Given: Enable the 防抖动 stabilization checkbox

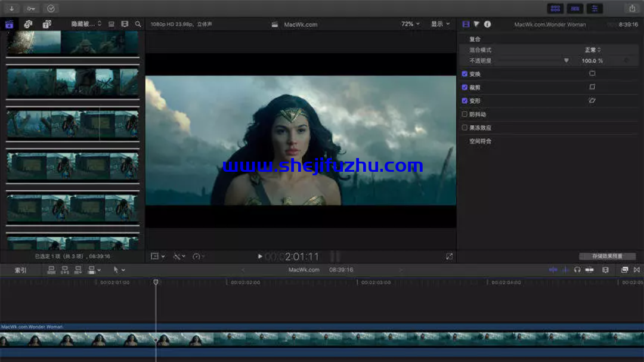Looking at the screenshot, I should (465, 115).
